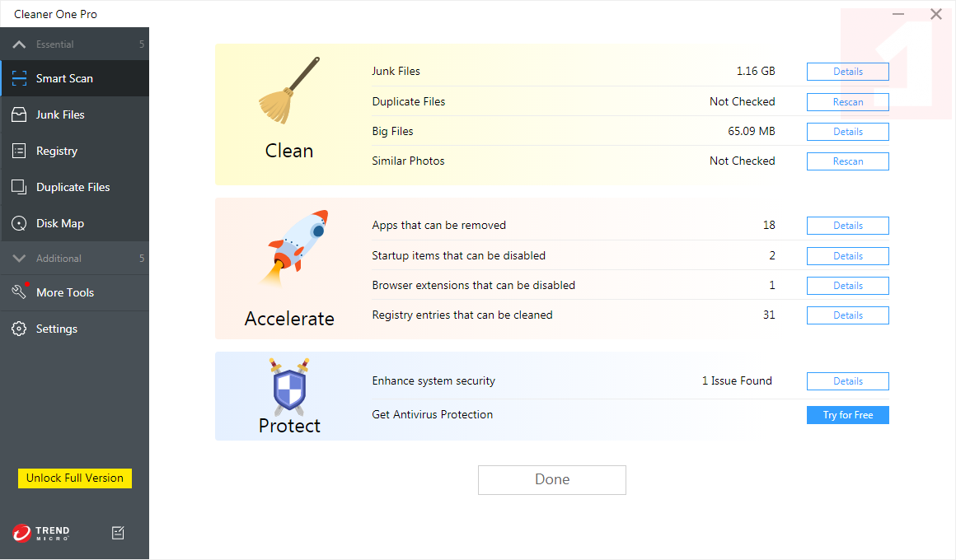This screenshot has width=956, height=560.
Task: Rescan Similar Photos
Action: [847, 161]
